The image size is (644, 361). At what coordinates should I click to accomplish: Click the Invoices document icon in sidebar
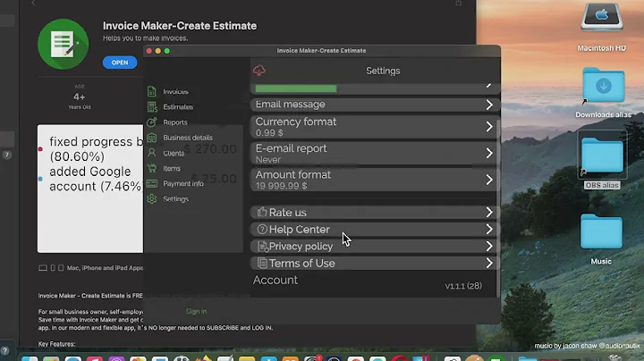[151, 91]
